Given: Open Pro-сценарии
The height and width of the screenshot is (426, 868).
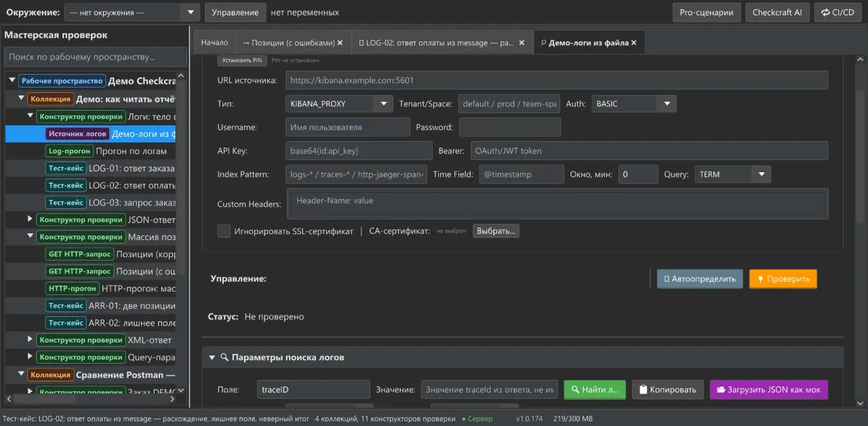Looking at the screenshot, I should [706, 12].
